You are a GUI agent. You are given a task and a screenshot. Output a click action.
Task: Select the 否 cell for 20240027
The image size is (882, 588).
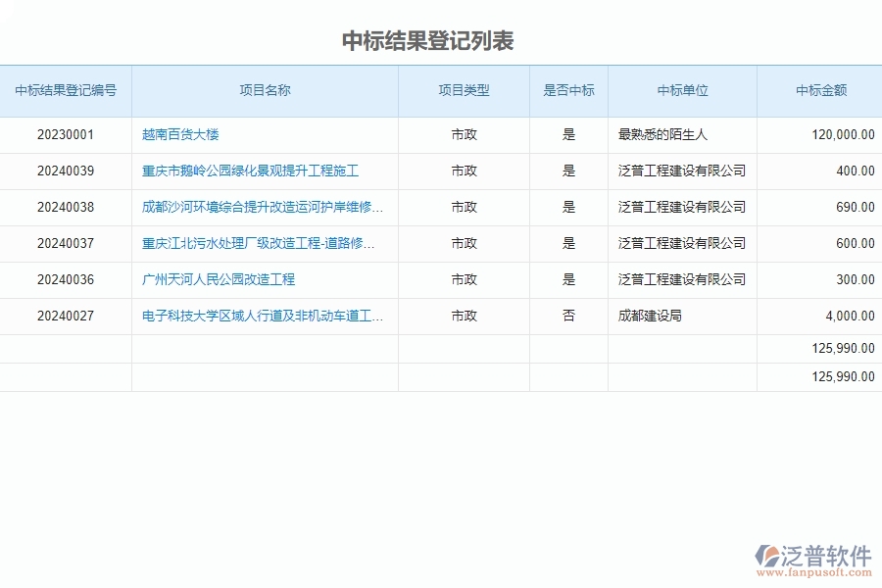tap(568, 316)
